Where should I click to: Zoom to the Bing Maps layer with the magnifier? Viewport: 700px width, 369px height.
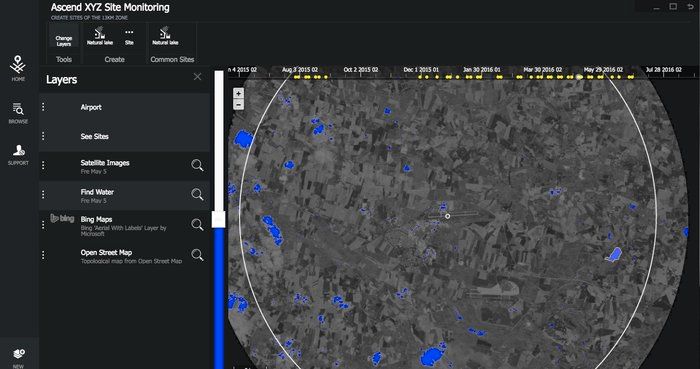[197, 224]
